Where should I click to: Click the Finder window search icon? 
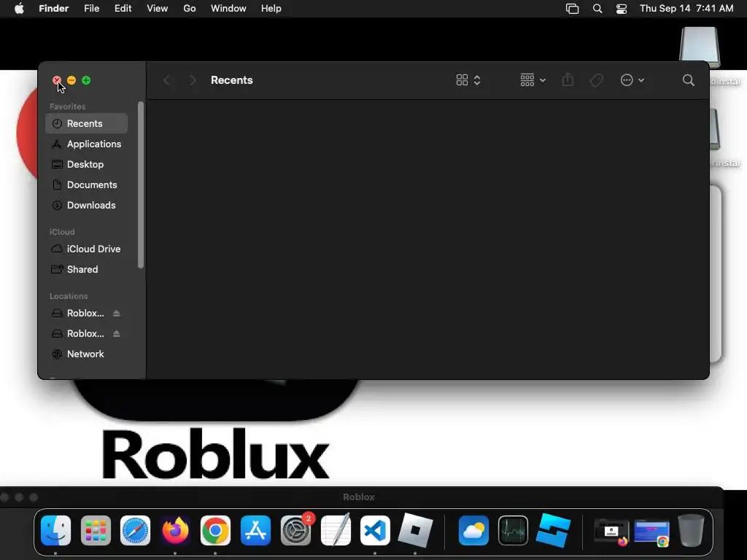[x=689, y=80]
